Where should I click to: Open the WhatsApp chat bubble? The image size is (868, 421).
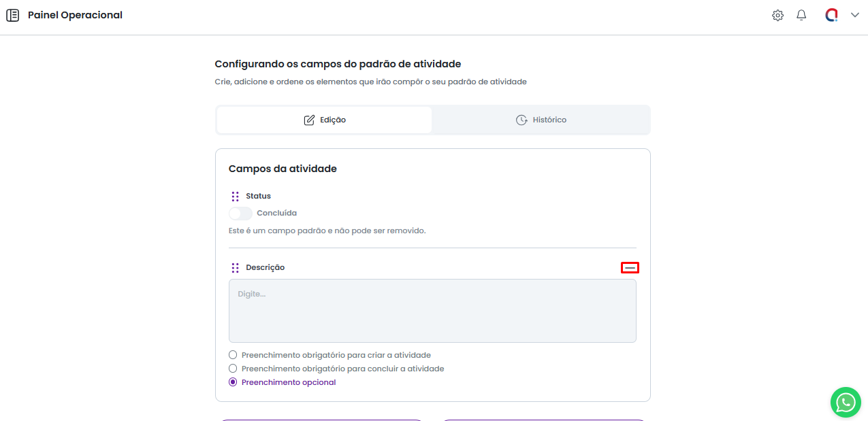(846, 403)
